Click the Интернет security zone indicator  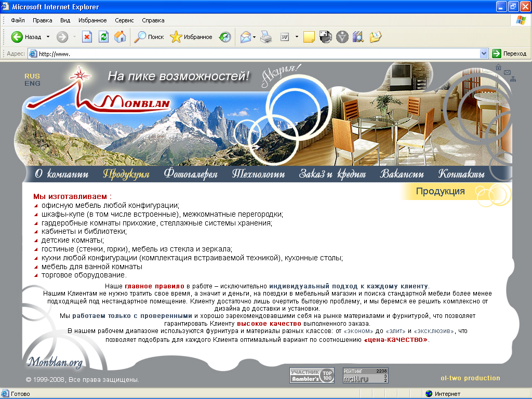pos(443,394)
